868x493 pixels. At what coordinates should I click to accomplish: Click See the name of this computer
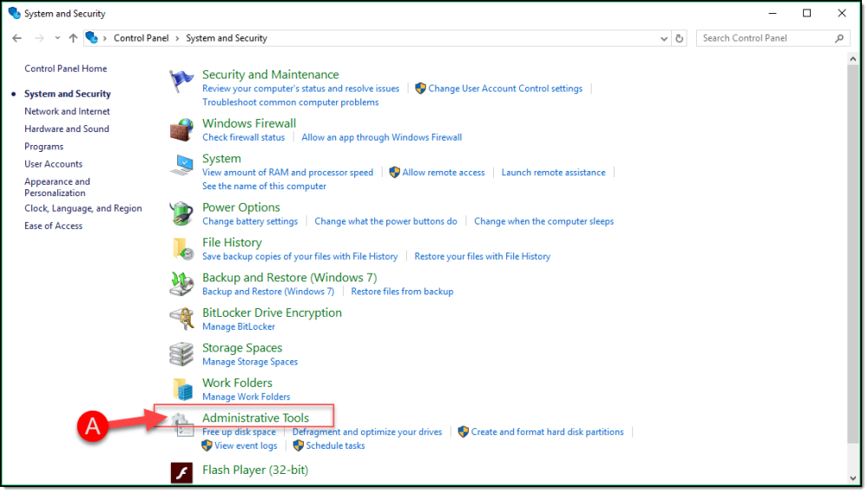point(264,187)
